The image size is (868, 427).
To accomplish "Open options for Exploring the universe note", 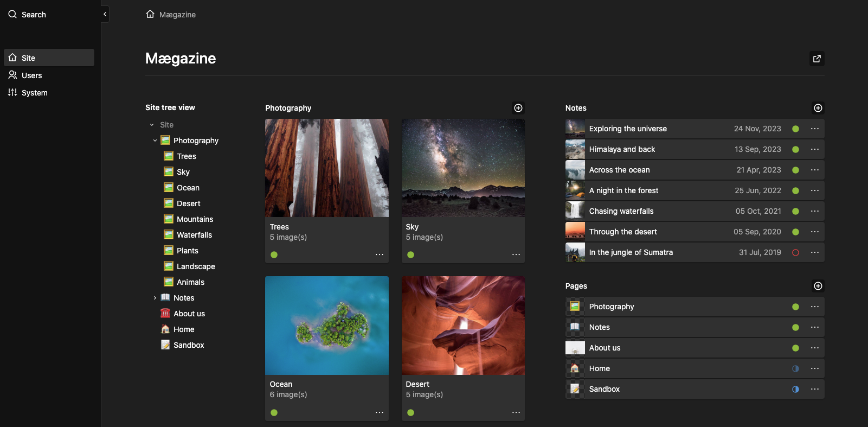I will click(x=814, y=129).
